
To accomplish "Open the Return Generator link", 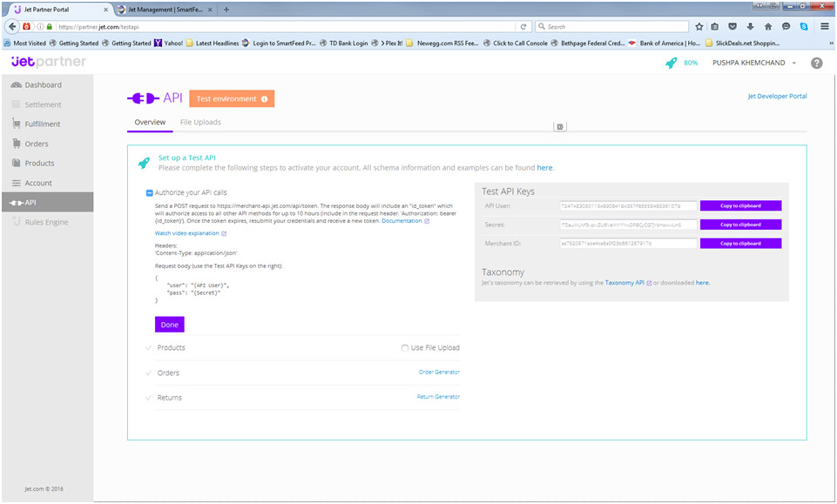I will [438, 397].
